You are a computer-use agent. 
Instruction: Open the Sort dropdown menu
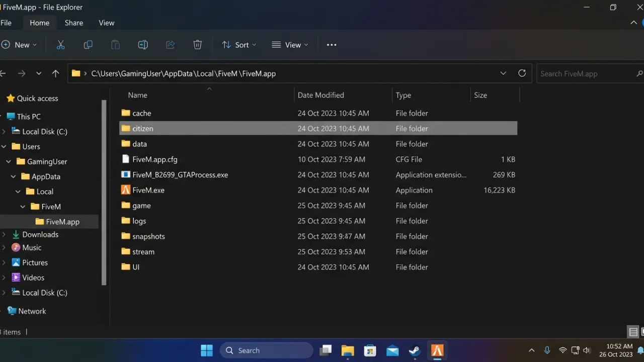coord(239,45)
